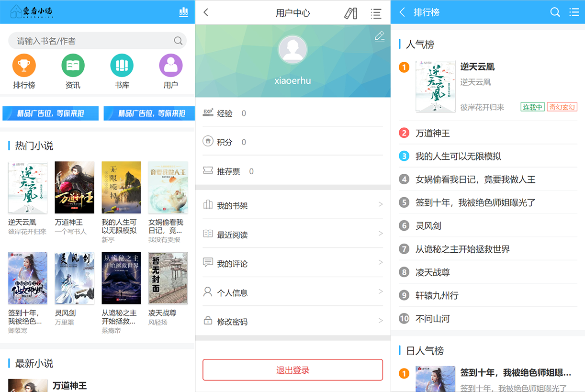The height and width of the screenshot is (392, 585).
Task: Expand the 最近阅读 row chevron
Action: coord(381,234)
